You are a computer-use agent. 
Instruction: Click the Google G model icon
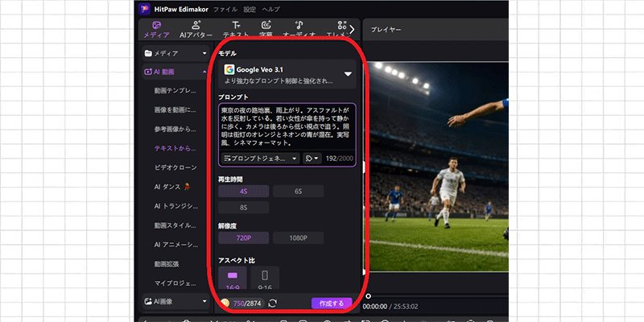tap(229, 69)
